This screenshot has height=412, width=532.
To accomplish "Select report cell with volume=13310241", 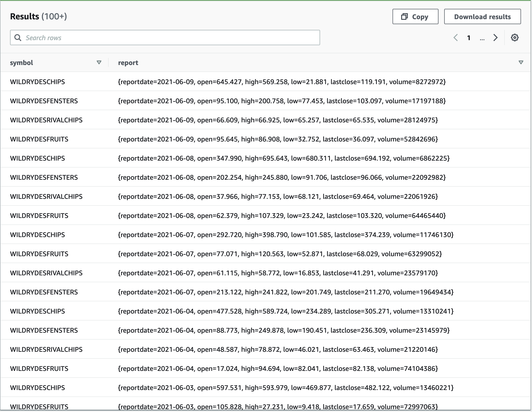I will coord(285,311).
